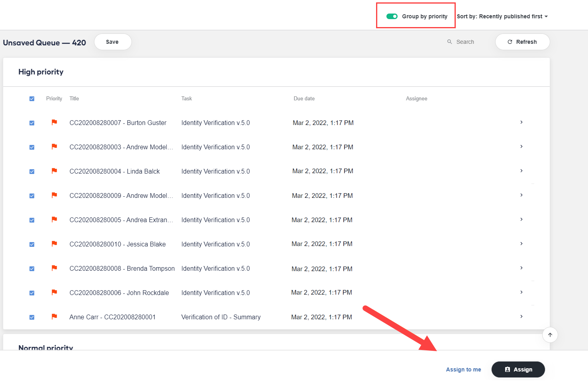Click the priority flag for CC202008280003
588x385 pixels.
point(54,147)
